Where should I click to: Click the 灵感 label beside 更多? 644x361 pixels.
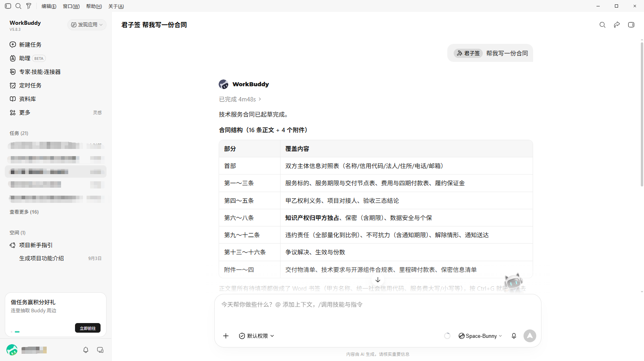pyautogui.click(x=97, y=113)
